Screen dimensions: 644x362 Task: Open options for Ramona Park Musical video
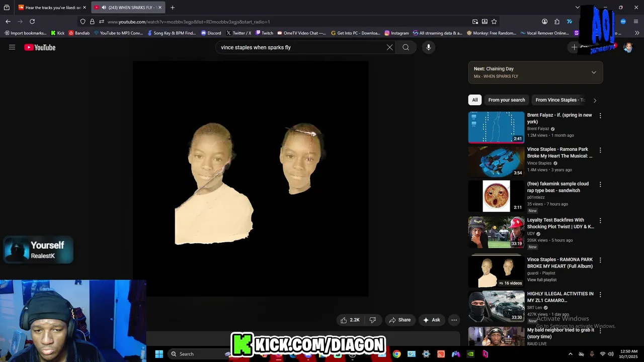[600, 150]
